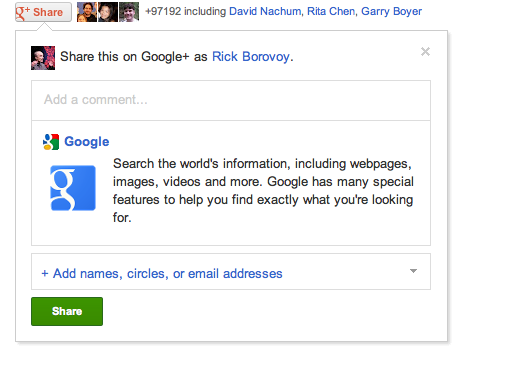Visit Rita Chen's profile link
The height and width of the screenshot is (372, 505).
point(331,11)
